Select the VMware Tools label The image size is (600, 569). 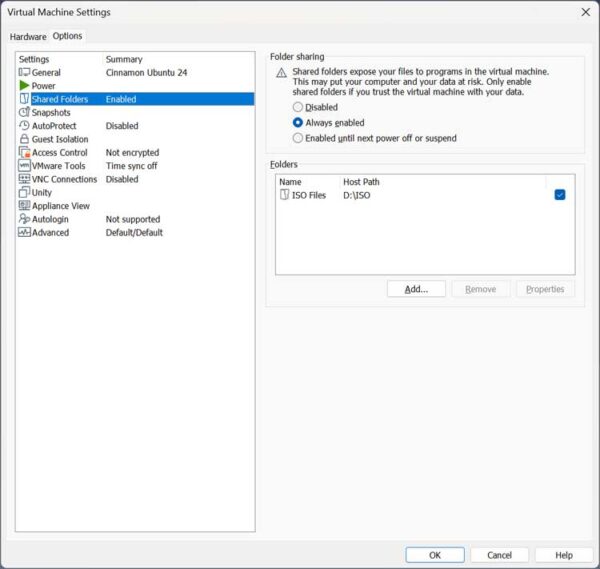[59, 166]
